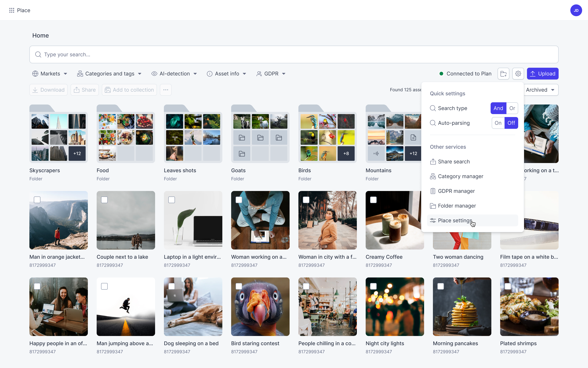
Task: Click the Asset info circle icon
Action: click(210, 74)
